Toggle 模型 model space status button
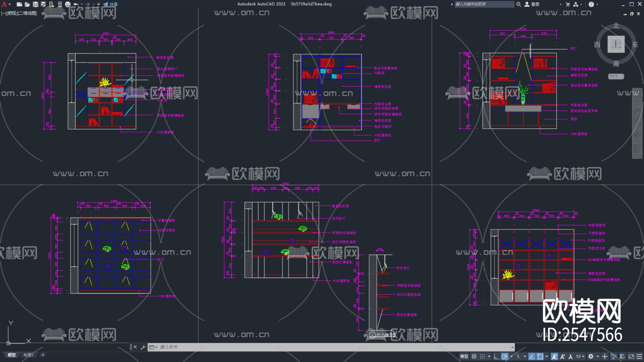The image size is (644, 362). [464, 356]
